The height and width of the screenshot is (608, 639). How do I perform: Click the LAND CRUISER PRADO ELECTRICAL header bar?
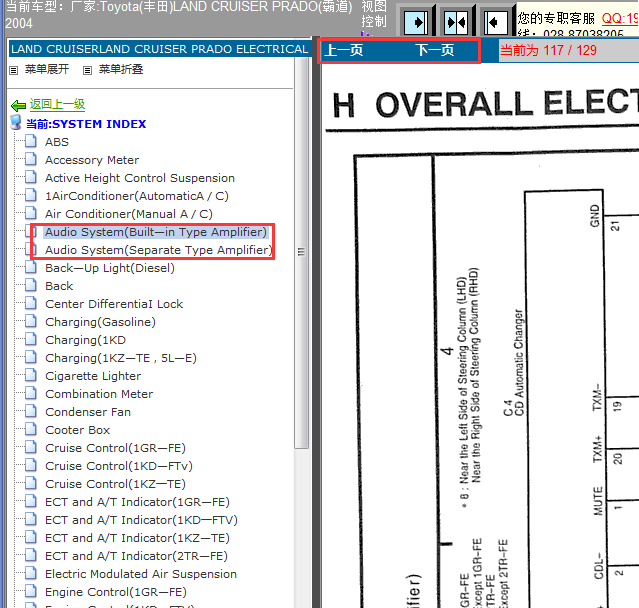(x=160, y=49)
